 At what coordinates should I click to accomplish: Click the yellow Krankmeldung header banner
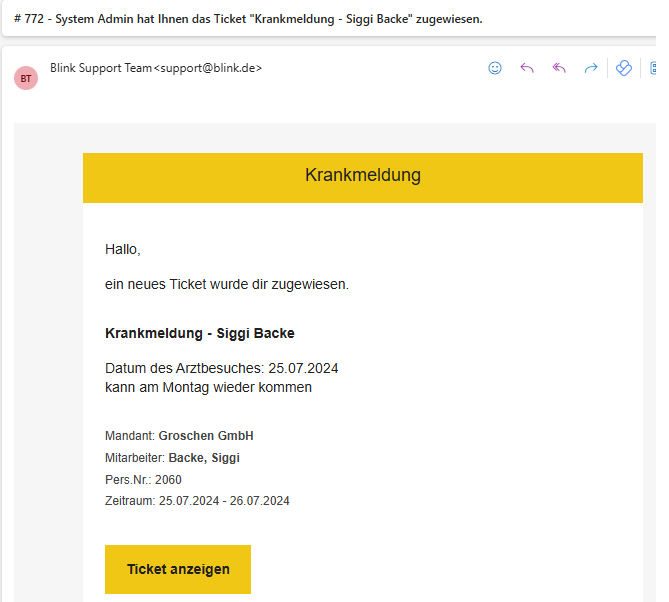(362, 176)
